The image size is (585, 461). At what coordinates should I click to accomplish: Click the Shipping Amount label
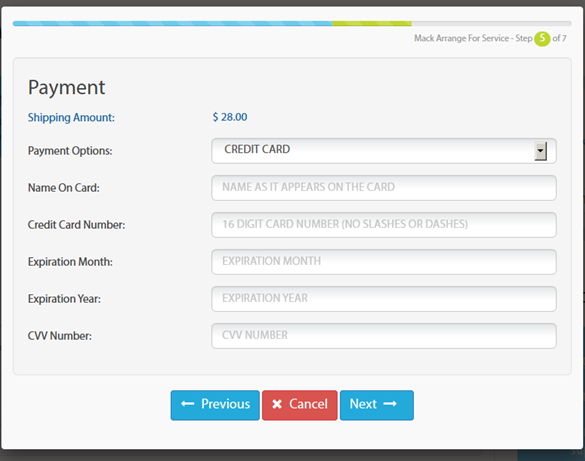coord(71,117)
